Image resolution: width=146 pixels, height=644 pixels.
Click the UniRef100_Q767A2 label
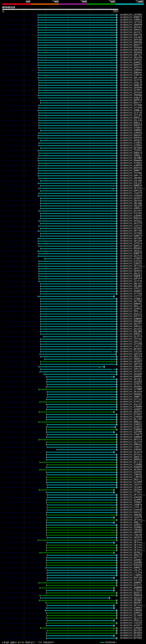click(x=131, y=261)
